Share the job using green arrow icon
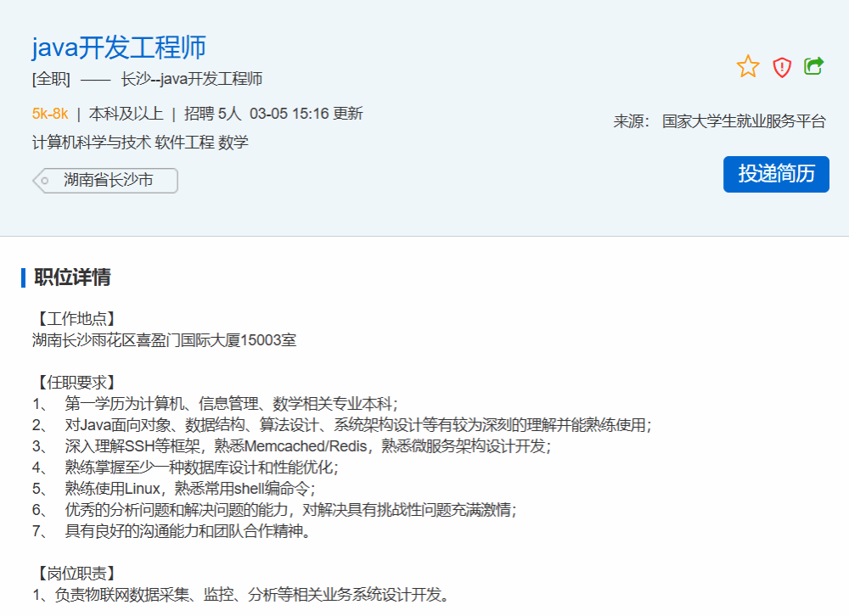 pyautogui.click(x=813, y=66)
